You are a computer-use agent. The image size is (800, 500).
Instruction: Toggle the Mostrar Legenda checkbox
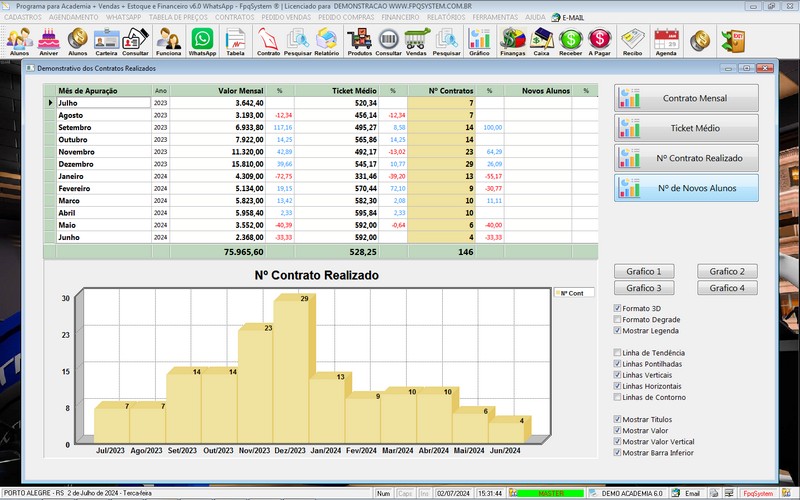click(617, 331)
